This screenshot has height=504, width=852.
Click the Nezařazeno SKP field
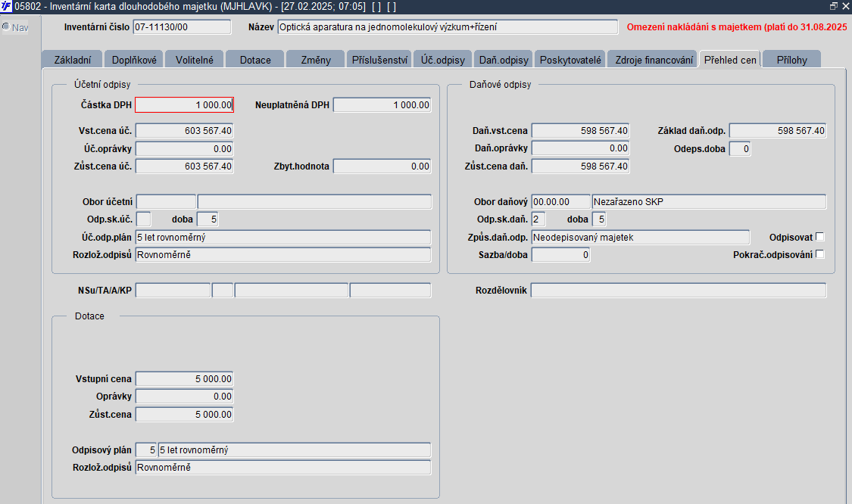[x=709, y=201]
